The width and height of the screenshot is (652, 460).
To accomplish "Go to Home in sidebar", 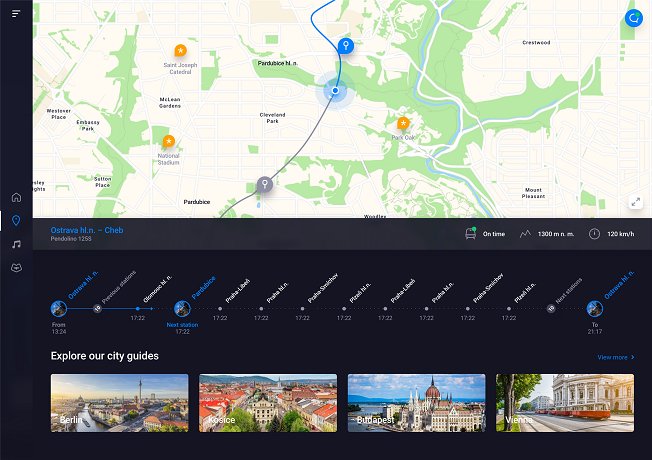I will (x=16, y=197).
